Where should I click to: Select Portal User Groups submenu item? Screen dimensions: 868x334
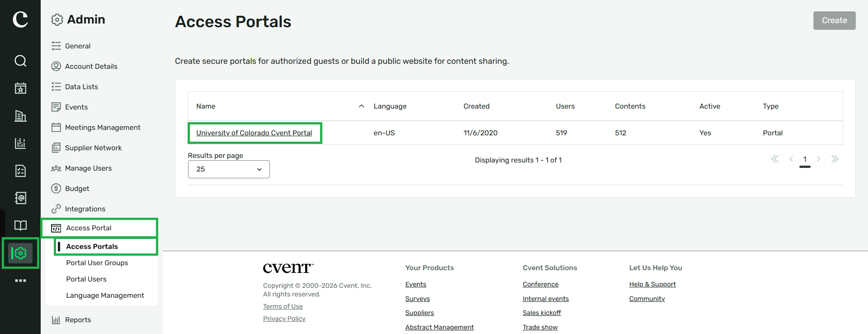[97, 262]
